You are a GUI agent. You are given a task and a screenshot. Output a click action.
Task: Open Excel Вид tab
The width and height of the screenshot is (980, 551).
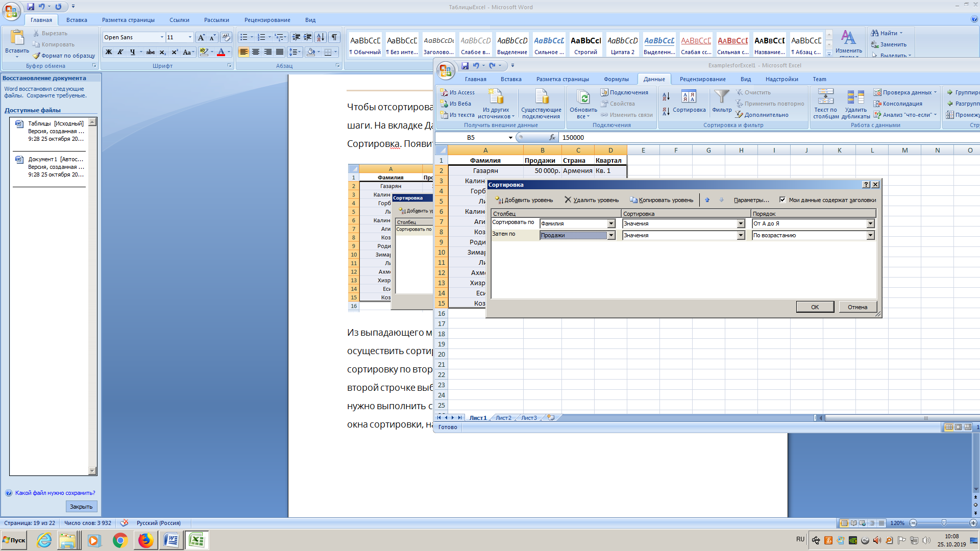(x=746, y=79)
